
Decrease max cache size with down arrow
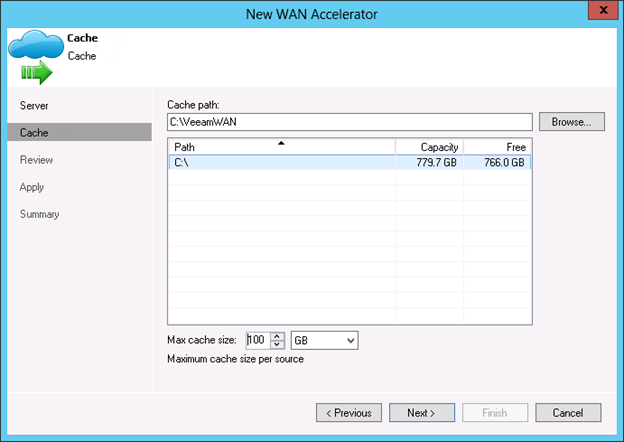pos(277,345)
